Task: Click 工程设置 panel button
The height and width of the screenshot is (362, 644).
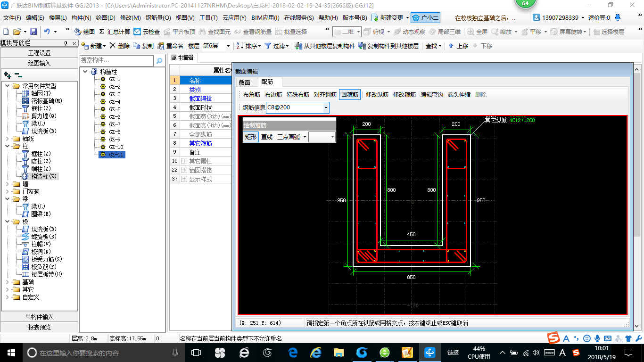Action: 40,53
